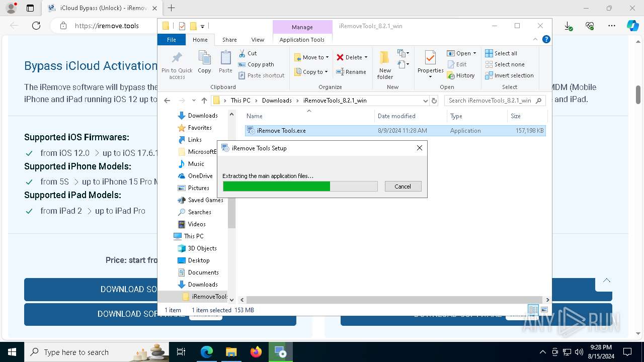Go back in File Explorer

click(167, 101)
